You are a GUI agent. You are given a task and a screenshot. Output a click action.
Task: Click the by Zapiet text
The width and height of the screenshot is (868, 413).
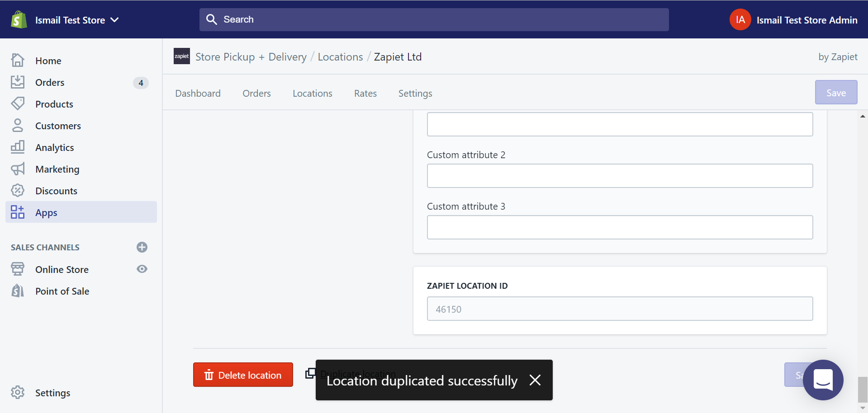coord(838,57)
